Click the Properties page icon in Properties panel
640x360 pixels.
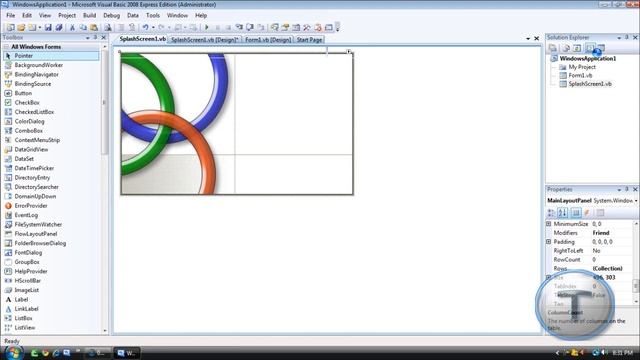coord(600,213)
